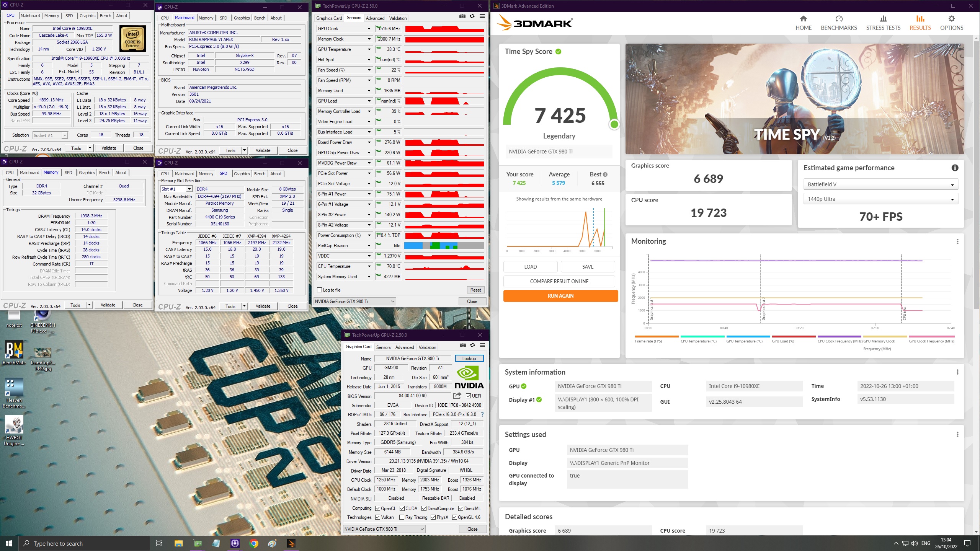
Task: Click the camera icon in GPU-Z Graphics Card window
Action: pos(463,346)
